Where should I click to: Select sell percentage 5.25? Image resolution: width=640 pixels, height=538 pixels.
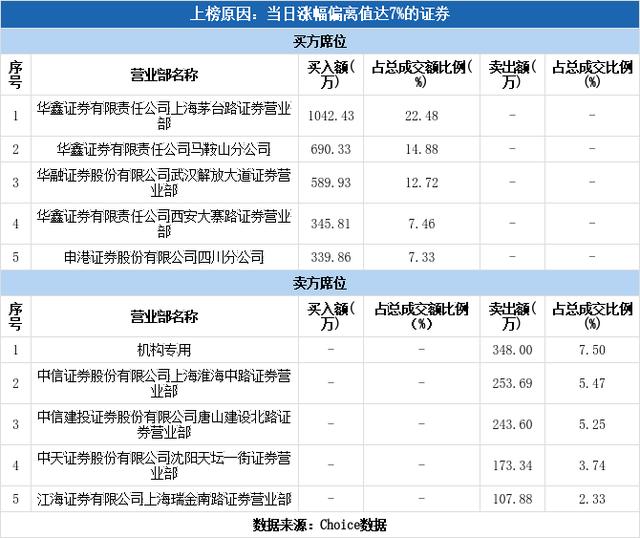(592, 425)
